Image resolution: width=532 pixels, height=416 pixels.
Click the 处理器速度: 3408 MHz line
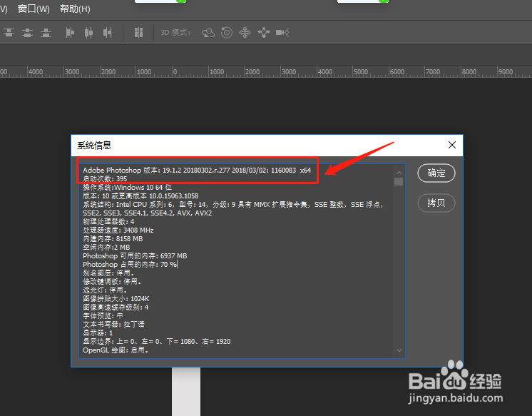[x=118, y=230]
